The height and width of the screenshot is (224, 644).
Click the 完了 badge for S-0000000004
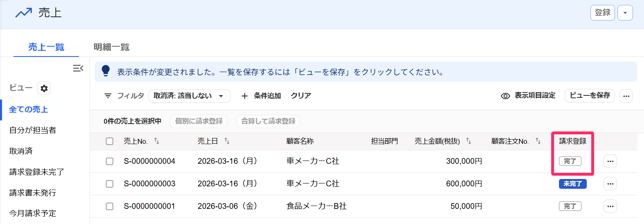click(570, 161)
